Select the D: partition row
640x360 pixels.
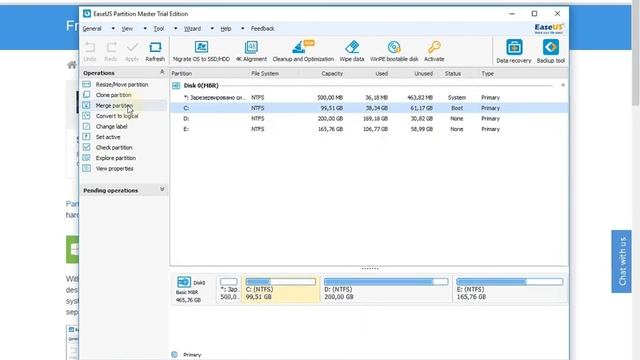369,118
